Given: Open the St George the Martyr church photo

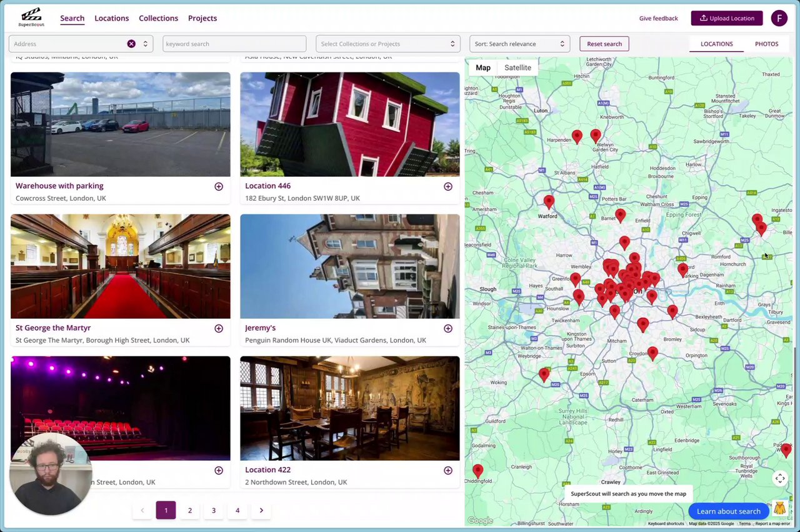Looking at the screenshot, I should click(x=121, y=266).
